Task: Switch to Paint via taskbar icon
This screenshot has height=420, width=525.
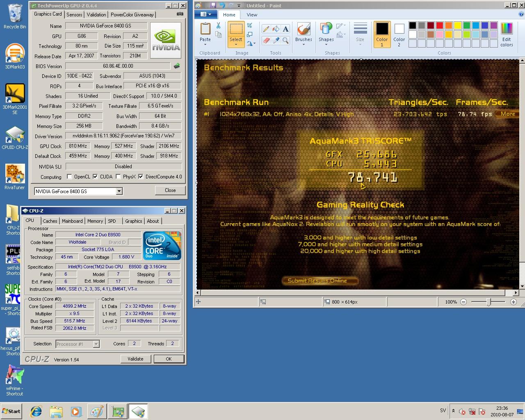Action: coord(97,411)
